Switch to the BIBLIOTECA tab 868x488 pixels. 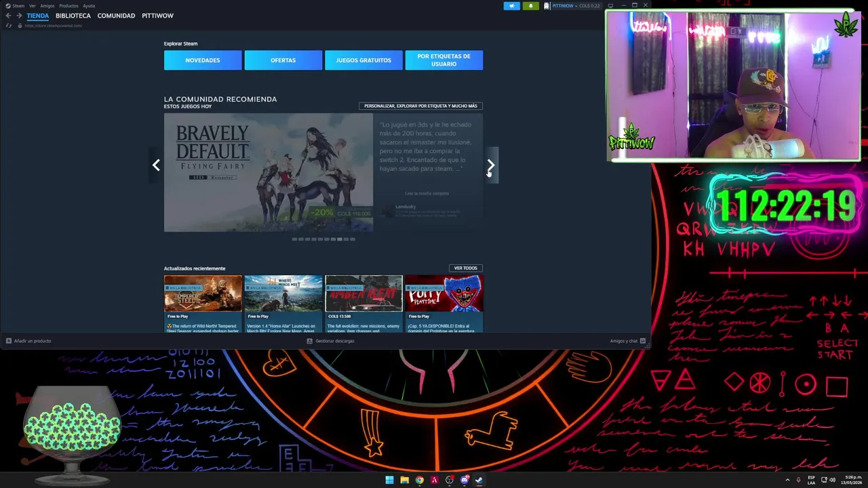[73, 16]
